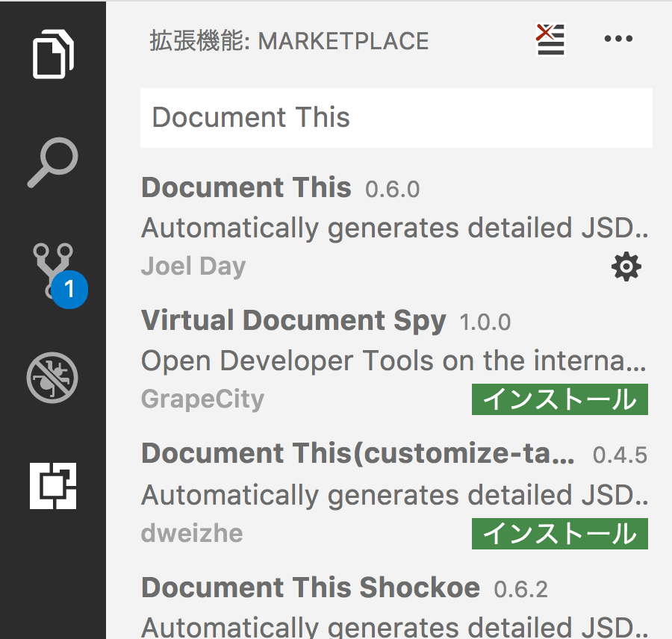This screenshot has width=672, height=639.
Task: Select Document This Shockoe extension title
Action: point(311,587)
